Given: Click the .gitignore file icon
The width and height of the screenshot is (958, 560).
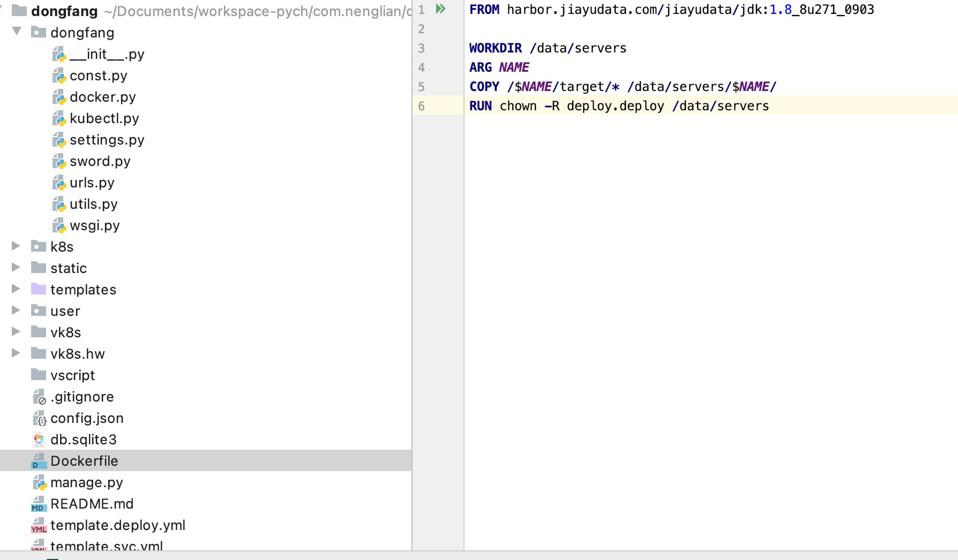Looking at the screenshot, I should point(39,397).
